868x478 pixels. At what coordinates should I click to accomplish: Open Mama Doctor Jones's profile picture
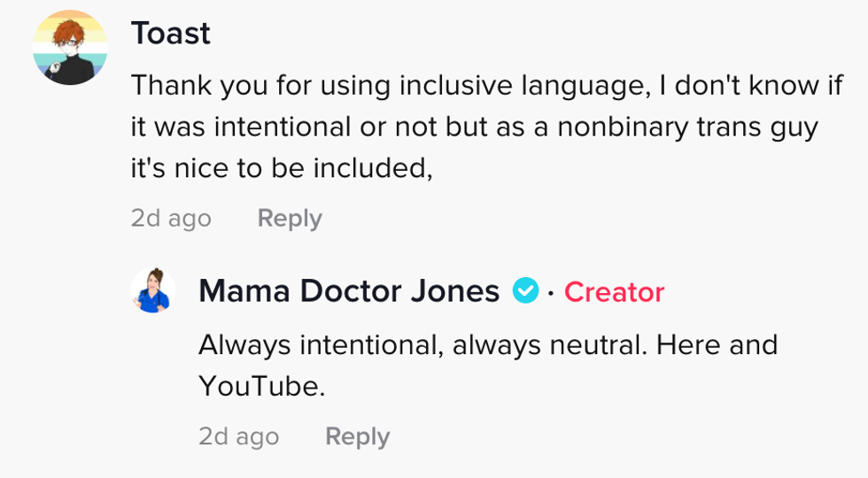(x=152, y=290)
